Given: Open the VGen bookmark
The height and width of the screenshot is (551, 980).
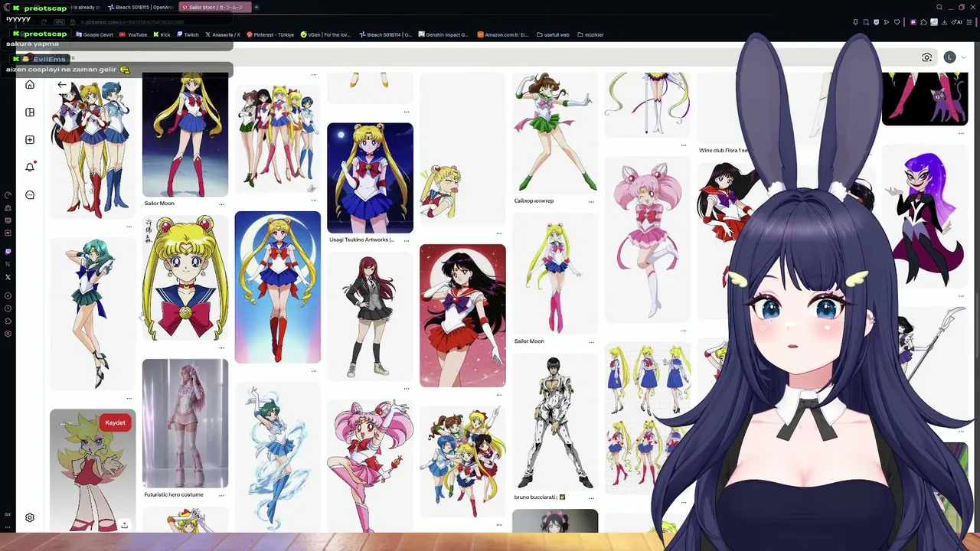Looking at the screenshot, I should [x=325, y=34].
